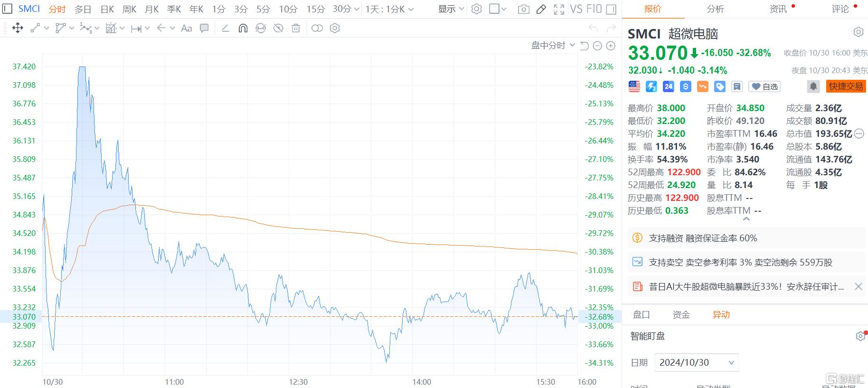Select the 5分 interval tab

click(x=263, y=9)
